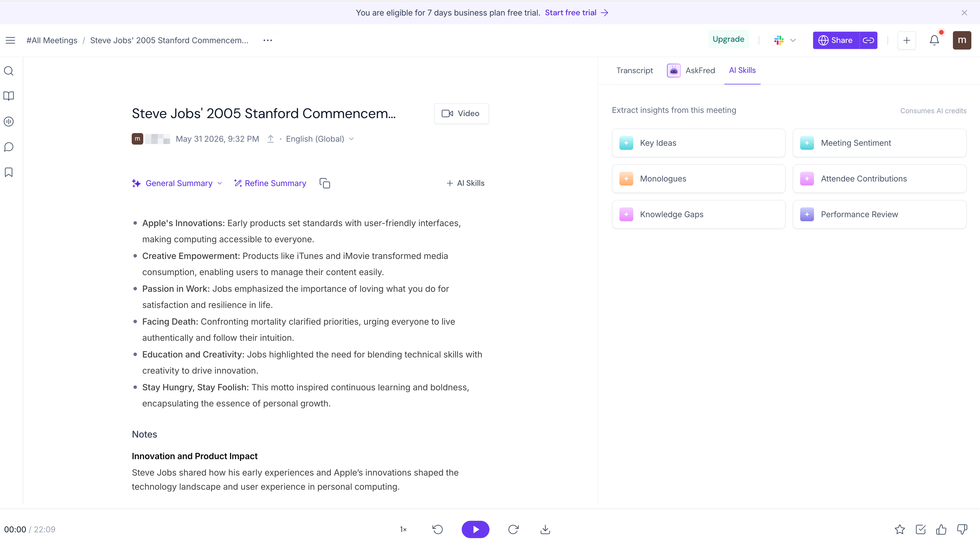Image resolution: width=980 pixels, height=545 pixels.
Task: Download the recording
Action: click(x=545, y=529)
